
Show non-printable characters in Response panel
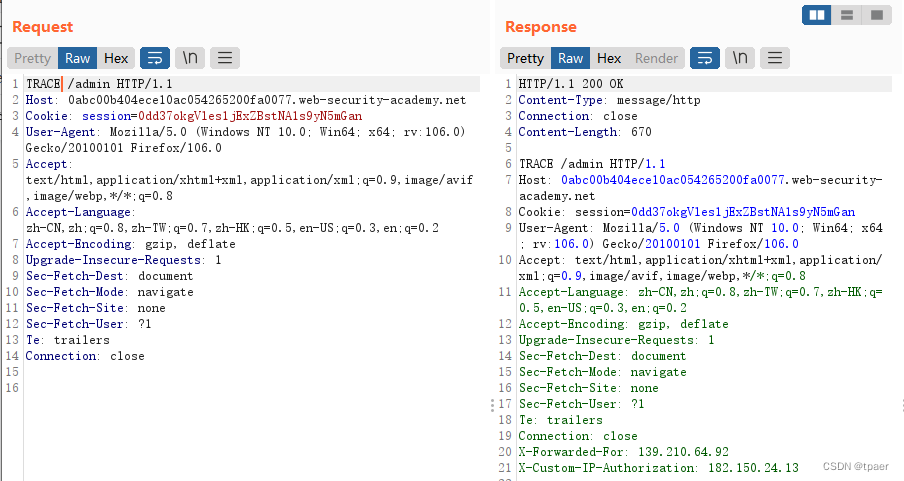(740, 58)
